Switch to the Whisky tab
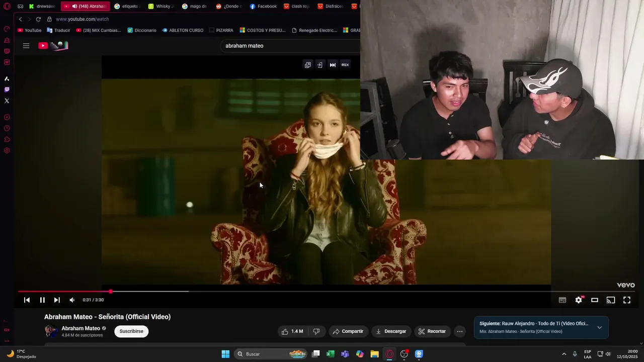644x362 pixels. point(161,7)
